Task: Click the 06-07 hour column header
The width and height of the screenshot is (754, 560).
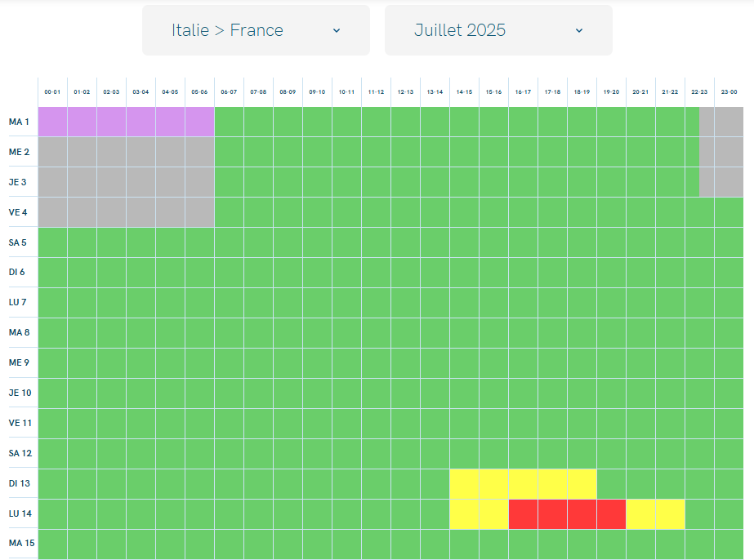Action: point(229,91)
